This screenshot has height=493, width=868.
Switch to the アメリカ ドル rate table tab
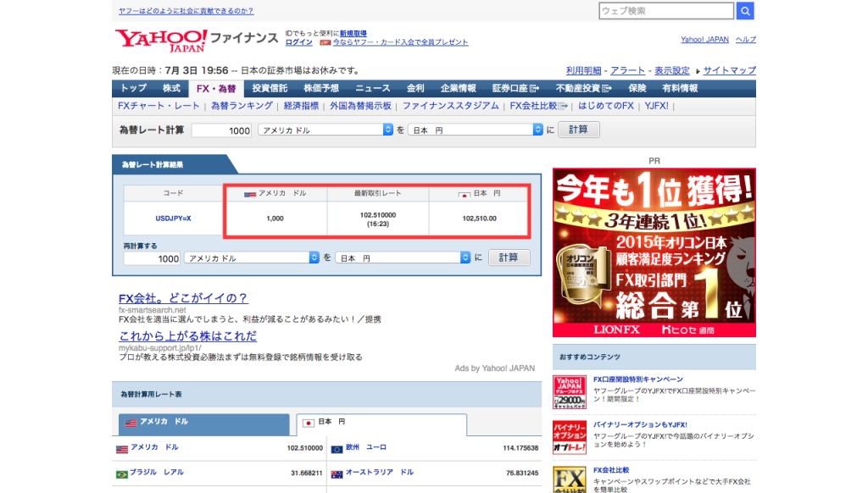(x=203, y=424)
